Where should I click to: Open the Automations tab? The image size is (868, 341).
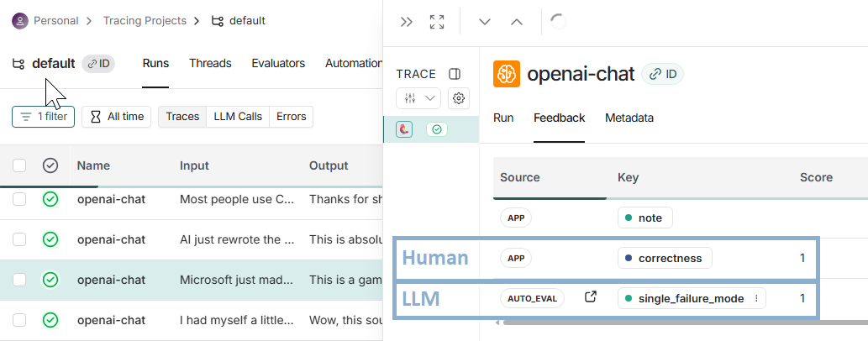tap(353, 64)
